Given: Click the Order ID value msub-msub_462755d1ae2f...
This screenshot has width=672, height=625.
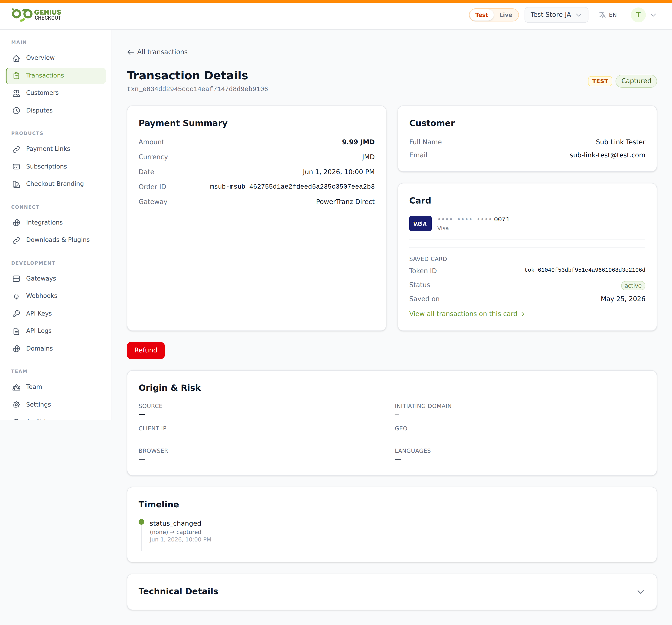Looking at the screenshot, I should pyautogui.click(x=292, y=186).
